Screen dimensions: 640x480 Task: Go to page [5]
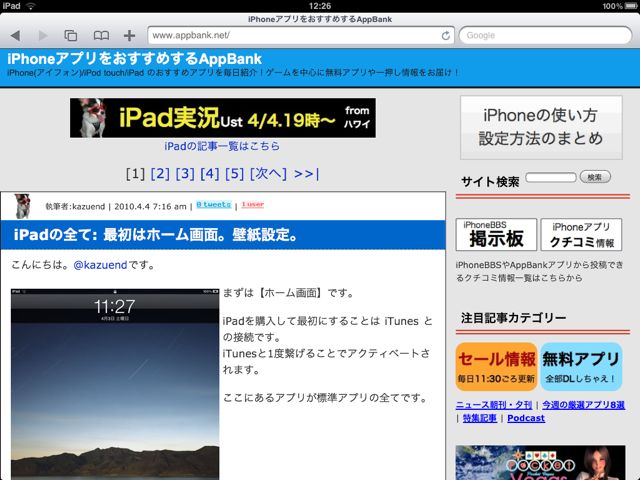tap(235, 173)
